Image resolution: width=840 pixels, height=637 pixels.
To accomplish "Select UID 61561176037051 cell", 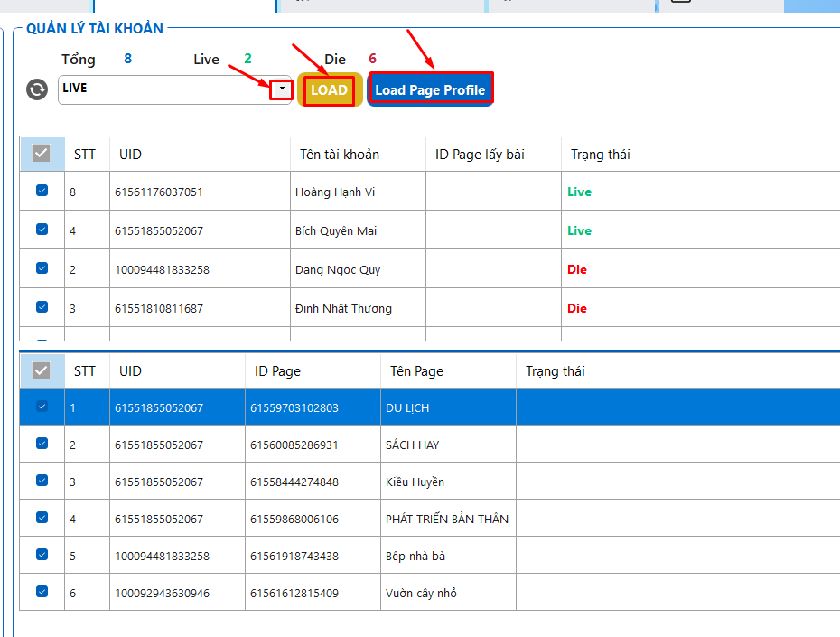I will (200, 192).
